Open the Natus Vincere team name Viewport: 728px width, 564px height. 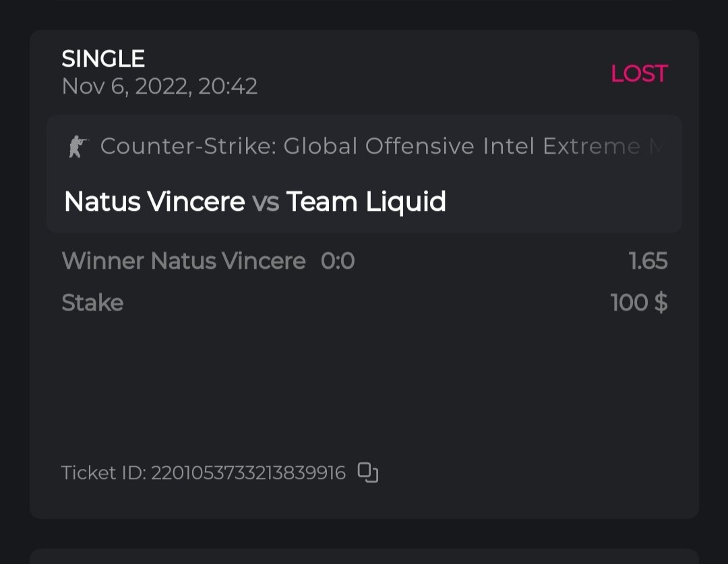point(154,201)
